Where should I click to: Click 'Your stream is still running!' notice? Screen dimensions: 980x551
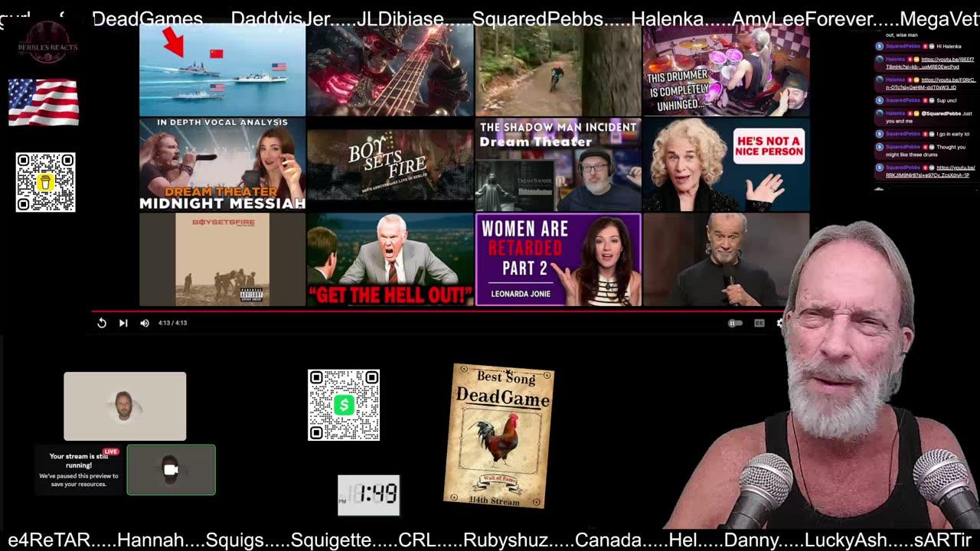pyautogui.click(x=79, y=470)
